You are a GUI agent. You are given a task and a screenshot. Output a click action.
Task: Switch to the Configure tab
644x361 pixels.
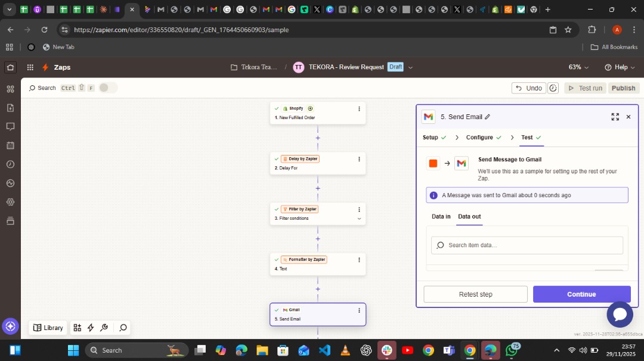click(x=484, y=138)
